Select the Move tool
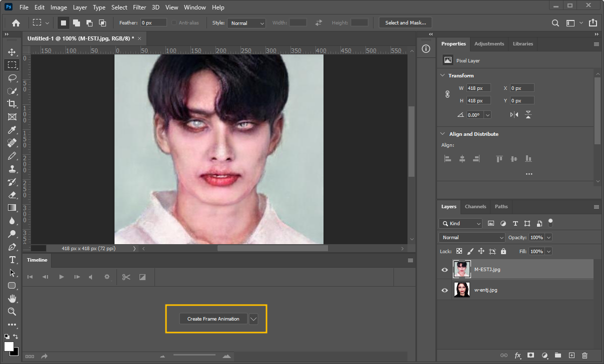The image size is (604, 364). (x=12, y=52)
